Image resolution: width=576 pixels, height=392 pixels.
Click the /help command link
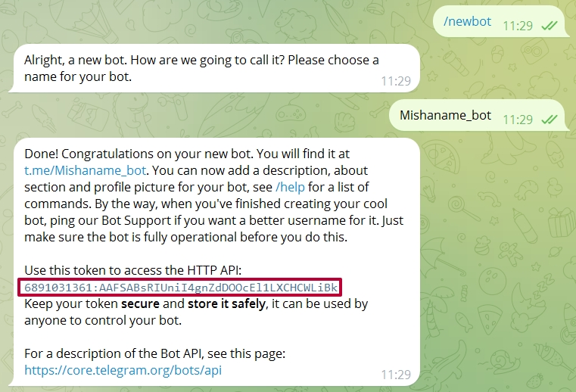coord(290,187)
